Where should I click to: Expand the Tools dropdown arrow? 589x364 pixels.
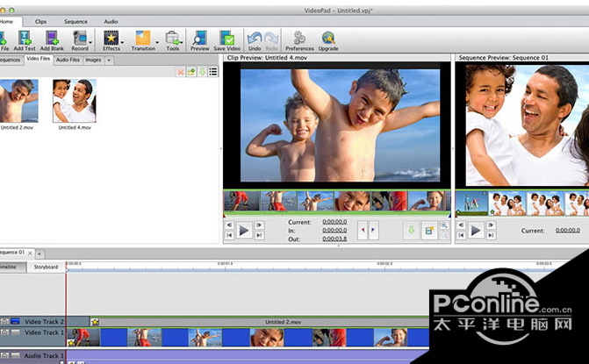click(182, 42)
